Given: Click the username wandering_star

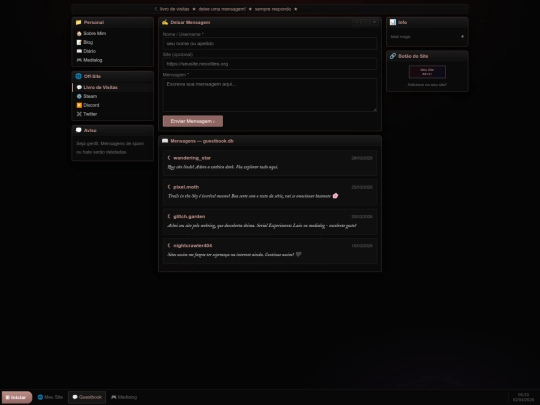Looking at the screenshot, I should (192, 158).
